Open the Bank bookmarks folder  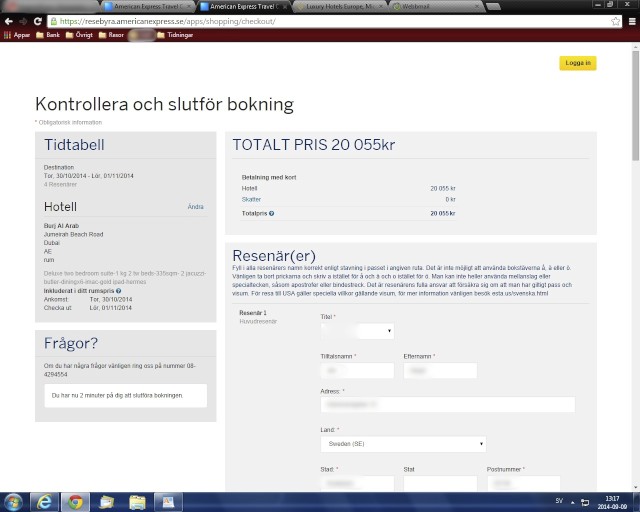point(47,35)
